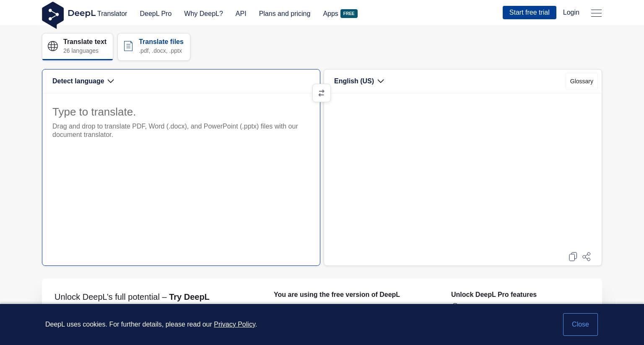Open the DeepL Pro menu item

click(156, 13)
